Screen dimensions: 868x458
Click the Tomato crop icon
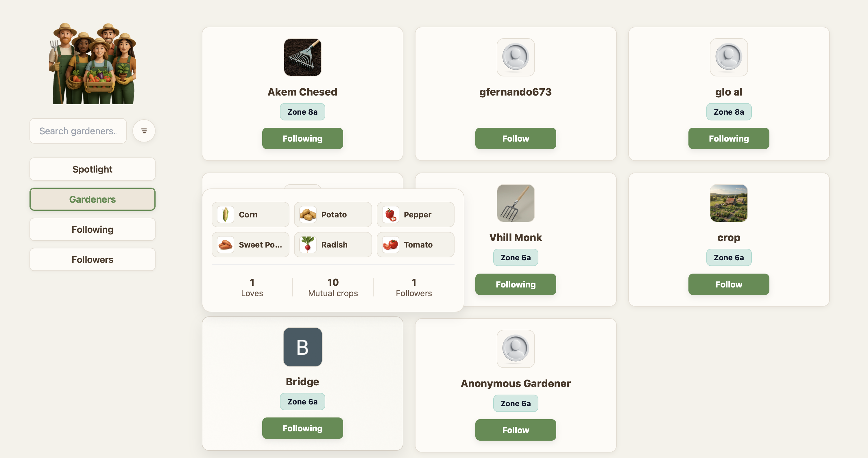pyautogui.click(x=391, y=245)
